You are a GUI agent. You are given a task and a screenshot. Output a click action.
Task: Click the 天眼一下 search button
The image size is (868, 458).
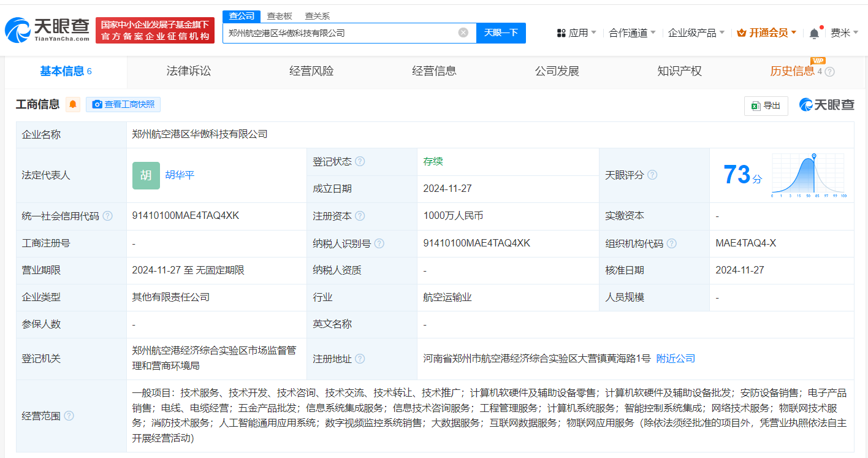point(501,33)
